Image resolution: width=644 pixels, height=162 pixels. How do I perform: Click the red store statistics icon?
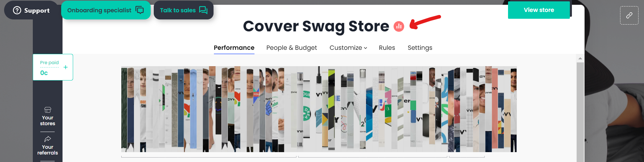coord(399,26)
